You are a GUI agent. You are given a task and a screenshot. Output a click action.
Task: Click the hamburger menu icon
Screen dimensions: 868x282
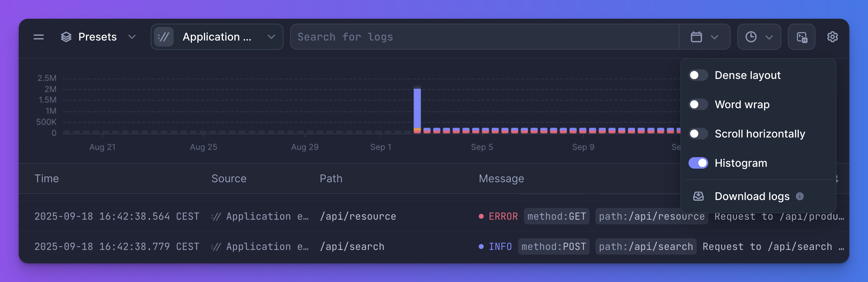click(39, 37)
